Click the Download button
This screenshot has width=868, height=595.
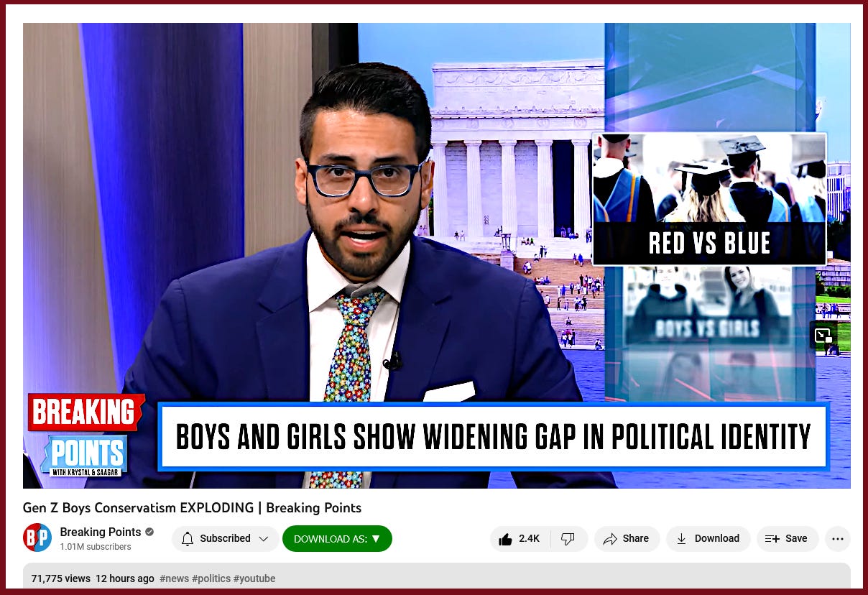tap(708, 539)
